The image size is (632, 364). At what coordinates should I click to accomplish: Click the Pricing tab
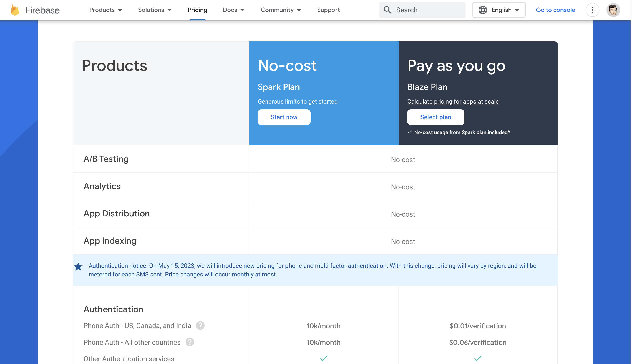(x=197, y=10)
